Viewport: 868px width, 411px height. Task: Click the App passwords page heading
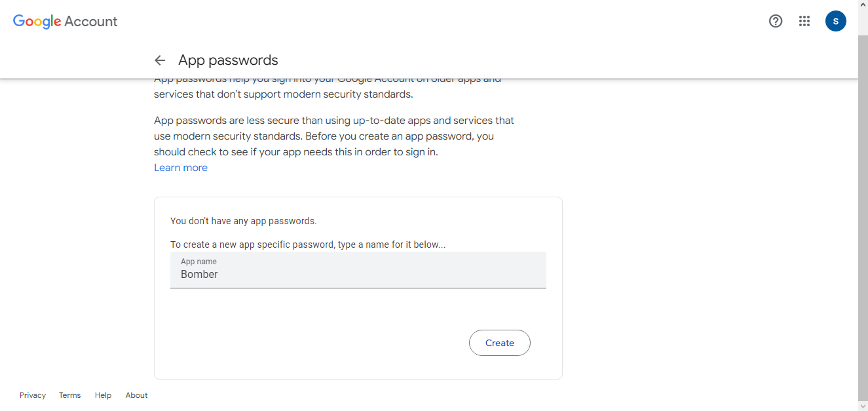[228, 60]
